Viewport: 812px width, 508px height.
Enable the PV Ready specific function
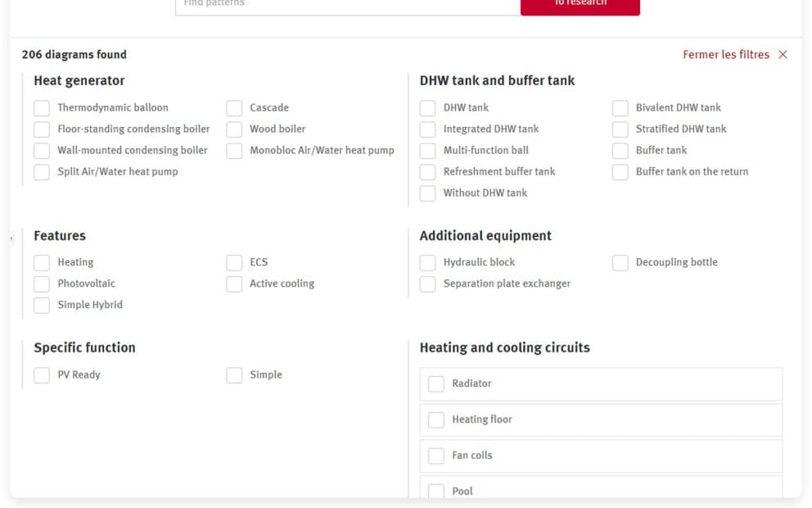[x=42, y=375]
